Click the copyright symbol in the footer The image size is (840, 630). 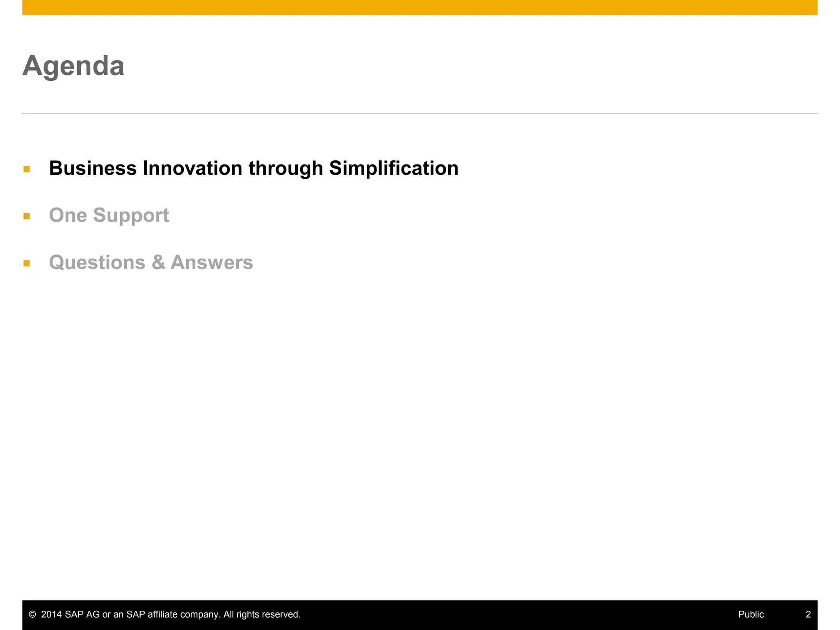(x=32, y=614)
